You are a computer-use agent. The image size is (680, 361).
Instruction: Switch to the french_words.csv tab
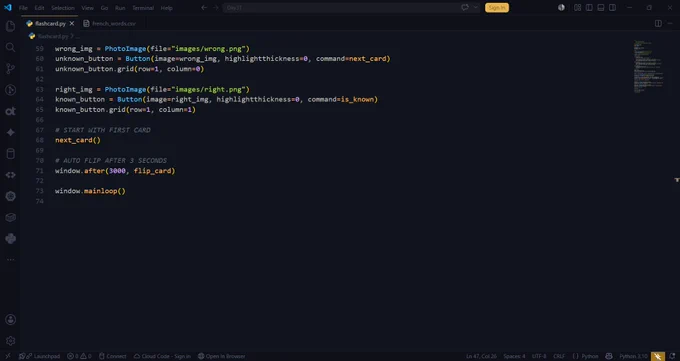point(110,23)
